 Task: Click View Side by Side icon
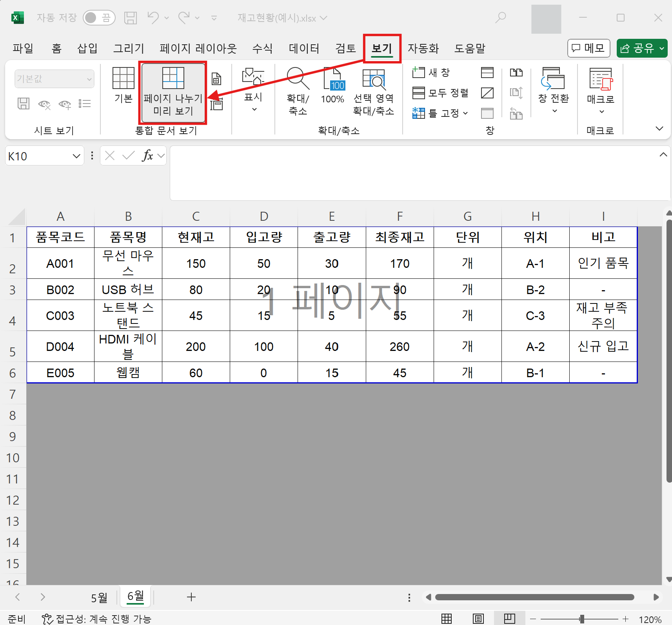(516, 73)
